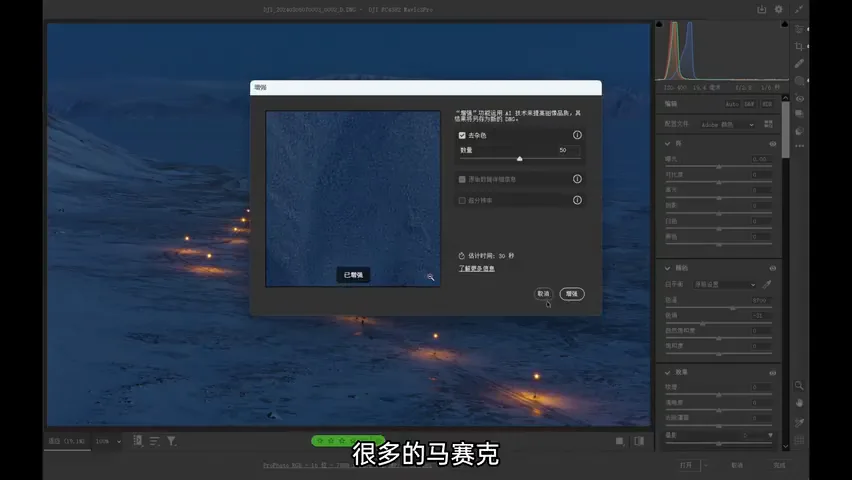Viewport: 852px width, 480px height.
Task: Expand the vignette options triangle
Action: coord(770,435)
